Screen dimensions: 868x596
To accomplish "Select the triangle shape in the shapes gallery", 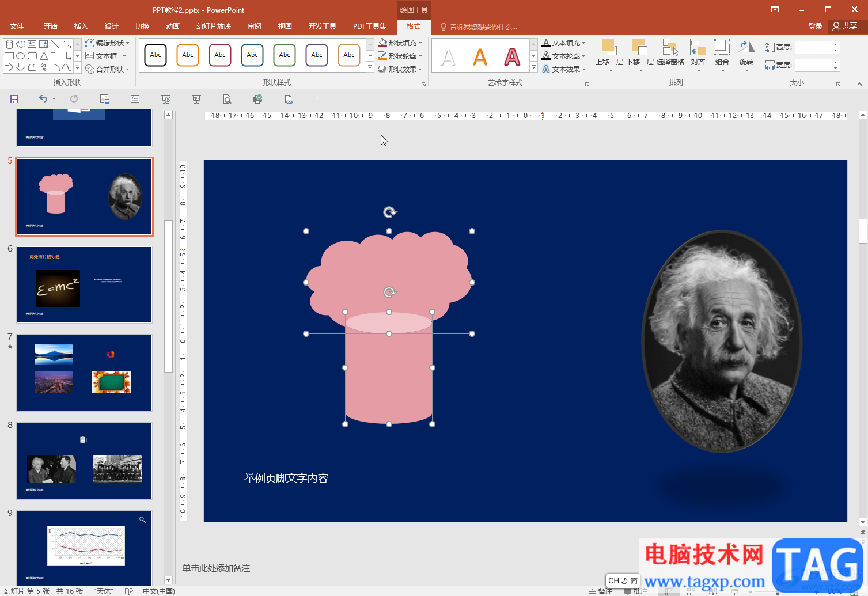I will click(x=43, y=56).
